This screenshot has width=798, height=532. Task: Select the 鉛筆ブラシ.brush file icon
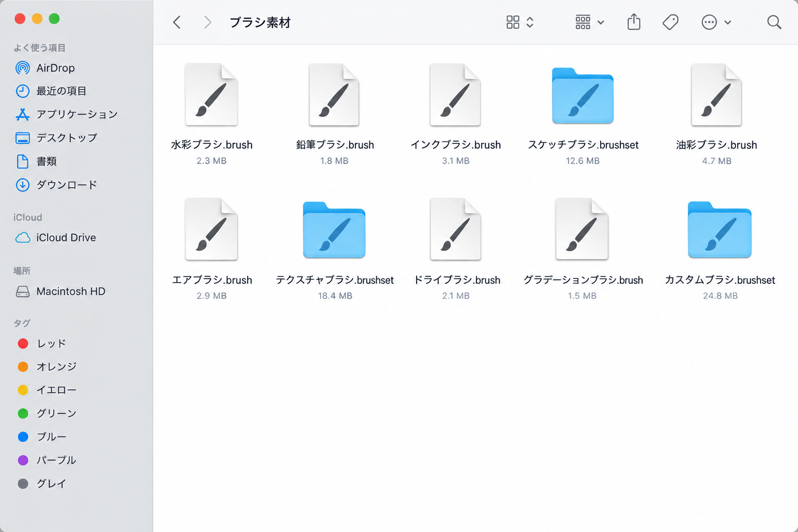coord(334,95)
